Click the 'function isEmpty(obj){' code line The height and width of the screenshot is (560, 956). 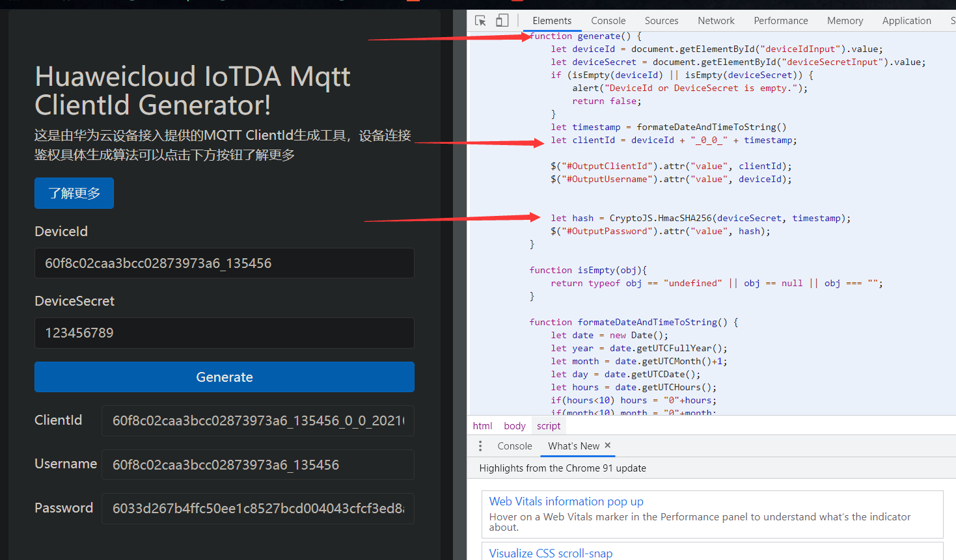tap(588, 271)
